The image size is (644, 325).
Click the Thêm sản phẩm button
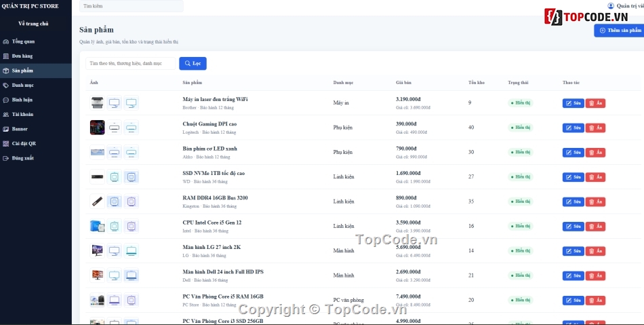click(x=620, y=31)
